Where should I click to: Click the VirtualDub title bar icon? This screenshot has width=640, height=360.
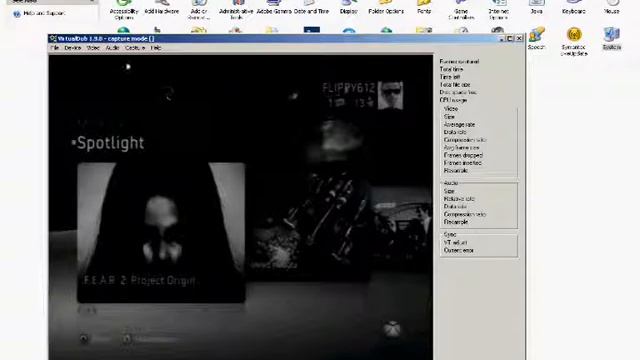tap(53, 39)
